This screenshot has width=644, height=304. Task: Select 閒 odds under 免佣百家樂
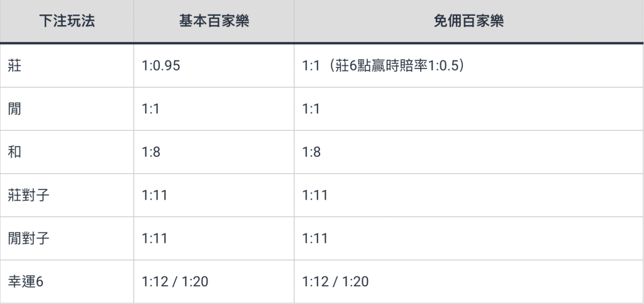click(311, 109)
